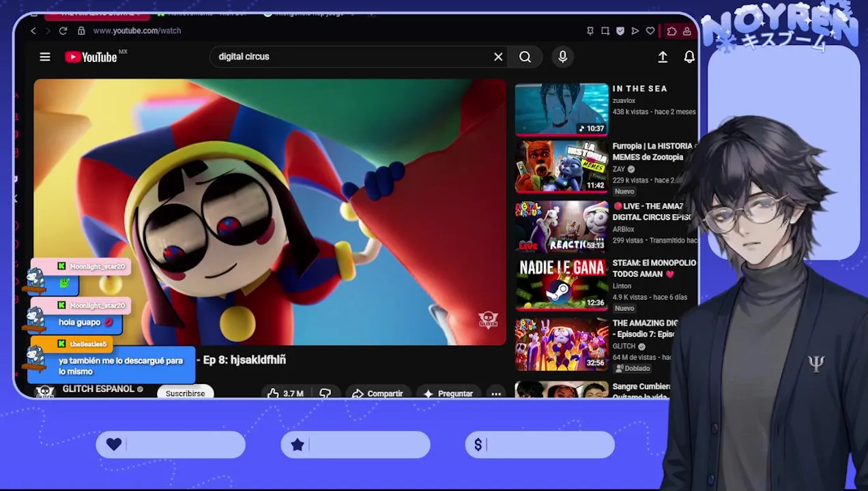
Task: Go forward with the browser forward arrow
Action: [x=48, y=31]
